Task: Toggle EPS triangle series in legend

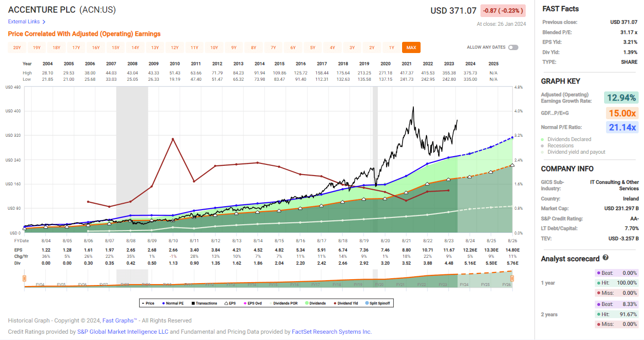Action: click(229, 303)
